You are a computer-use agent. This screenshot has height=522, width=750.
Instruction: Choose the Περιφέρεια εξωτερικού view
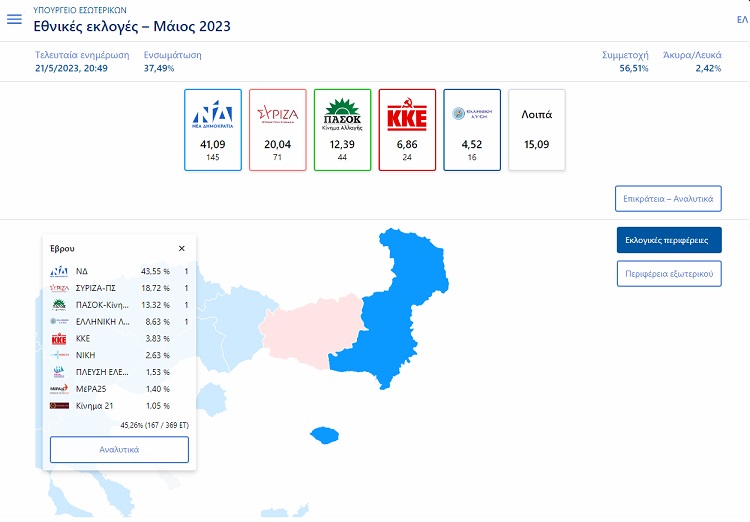pyautogui.click(x=669, y=274)
